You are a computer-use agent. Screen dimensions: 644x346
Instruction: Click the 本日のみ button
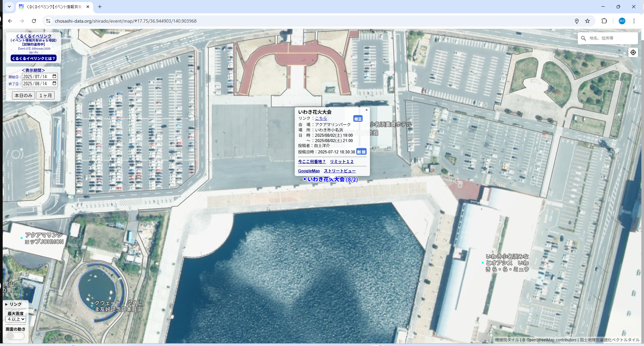coord(24,95)
